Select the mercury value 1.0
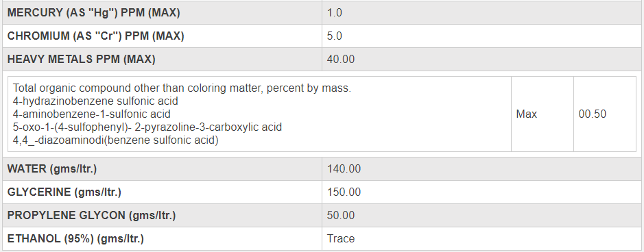This screenshot has width=644, height=252. point(334,13)
